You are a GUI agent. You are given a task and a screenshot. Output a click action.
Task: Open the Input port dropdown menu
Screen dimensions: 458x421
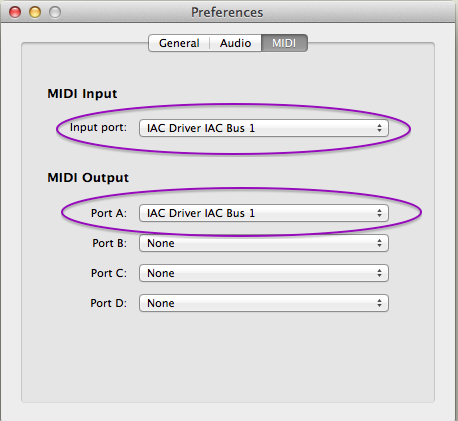[264, 128]
